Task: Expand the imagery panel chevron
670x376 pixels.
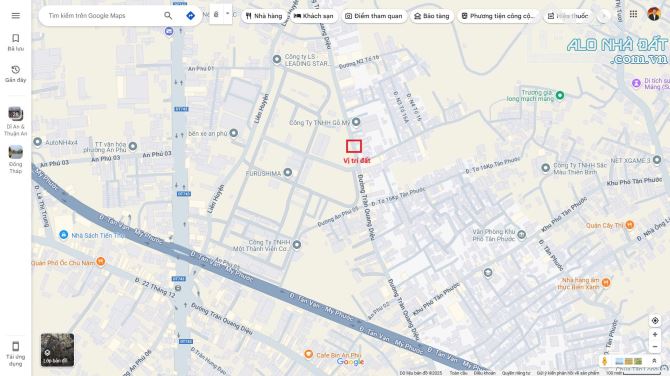Action: (x=654, y=361)
